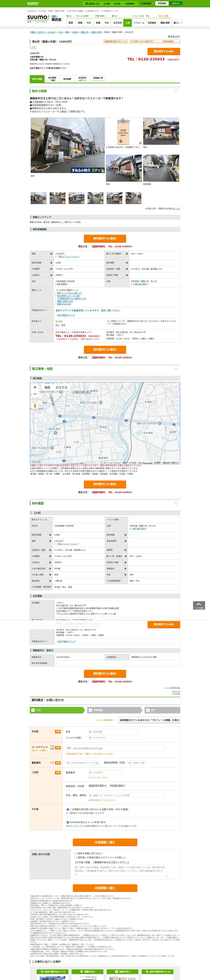Screen dimensions: 210x980
Task: Zoom in on the map with the plus button
Action: click(35, 387)
